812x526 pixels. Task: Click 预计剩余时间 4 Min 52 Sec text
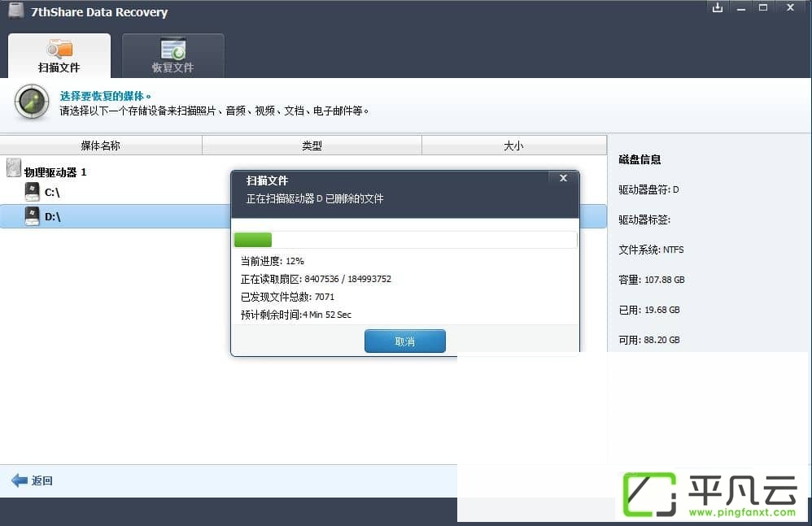pyautogui.click(x=295, y=315)
